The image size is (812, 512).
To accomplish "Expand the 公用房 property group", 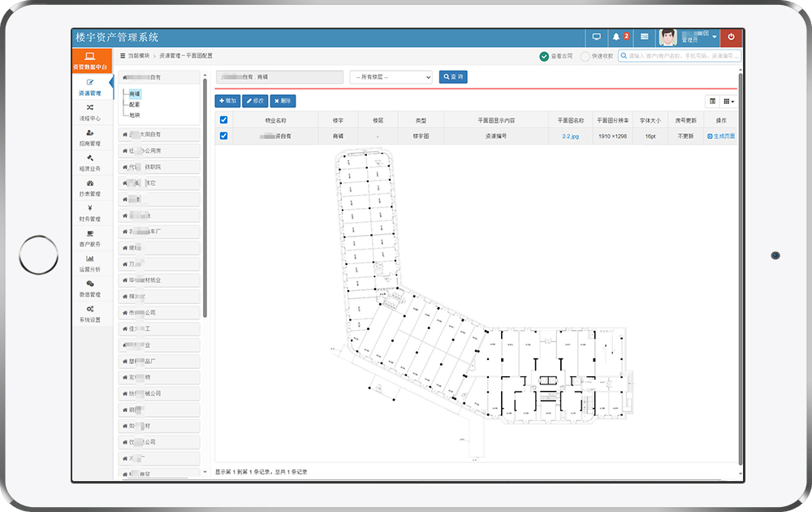I will tap(159, 150).
